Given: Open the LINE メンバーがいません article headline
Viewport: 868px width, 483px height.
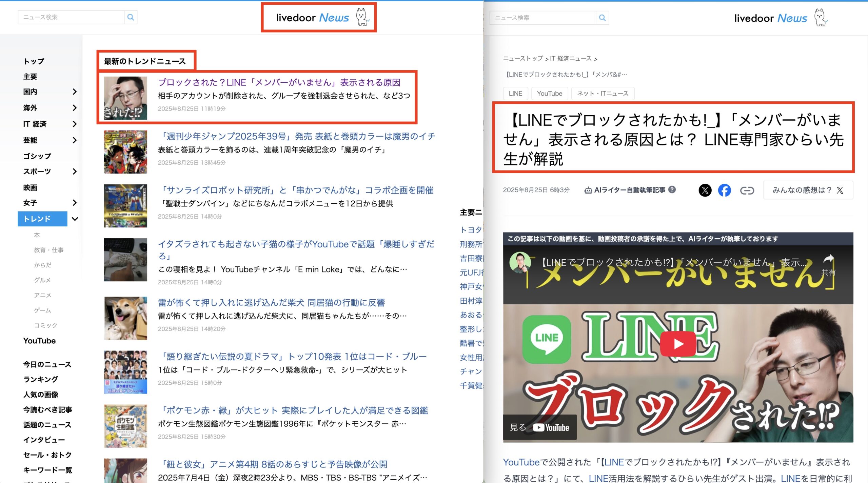Looking at the screenshot, I should pyautogui.click(x=279, y=82).
